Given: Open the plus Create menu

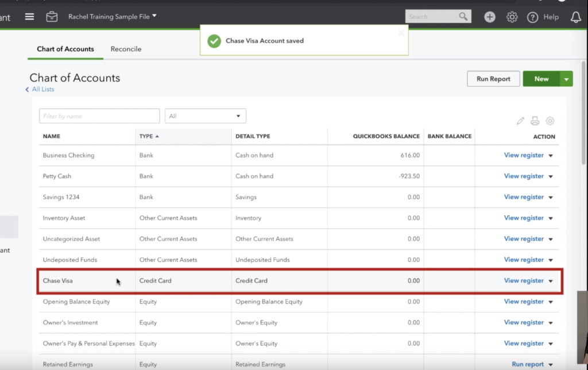Looking at the screenshot, I should [489, 17].
